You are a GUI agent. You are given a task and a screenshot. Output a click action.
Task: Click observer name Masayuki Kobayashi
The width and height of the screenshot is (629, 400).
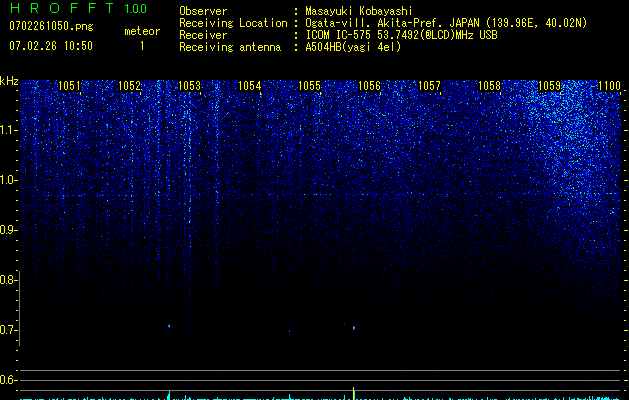click(359, 11)
